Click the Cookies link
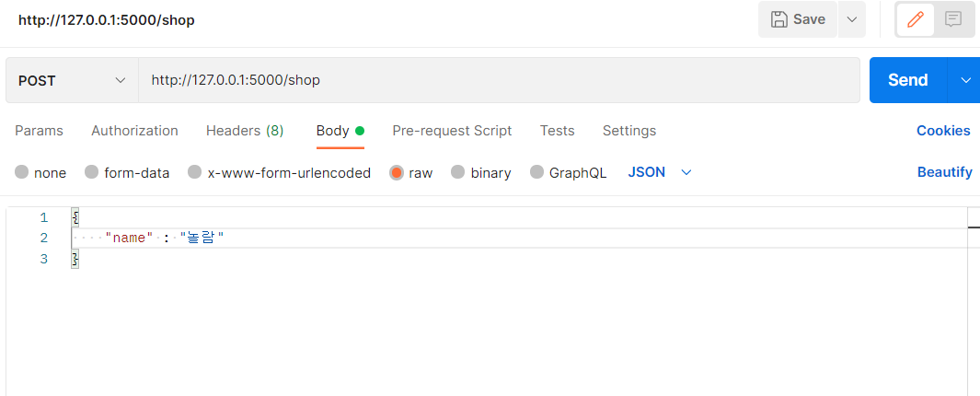This screenshot has width=980, height=396. click(x=943, y=131)
